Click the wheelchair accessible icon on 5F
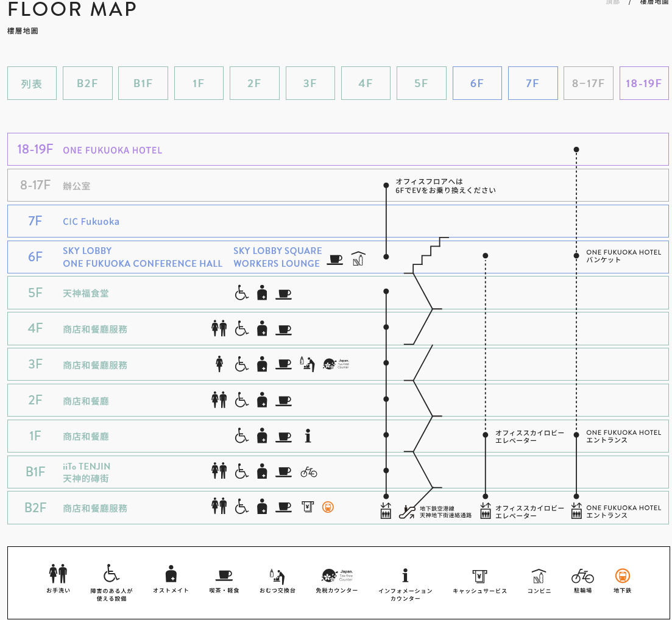The image size is (672, 620). (242, 294)
